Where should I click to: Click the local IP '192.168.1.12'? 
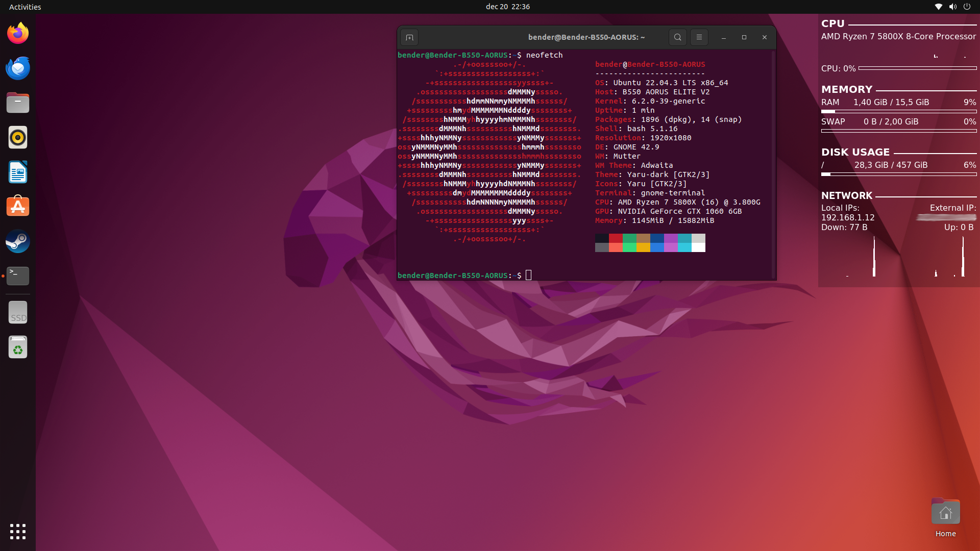point(847,217)
